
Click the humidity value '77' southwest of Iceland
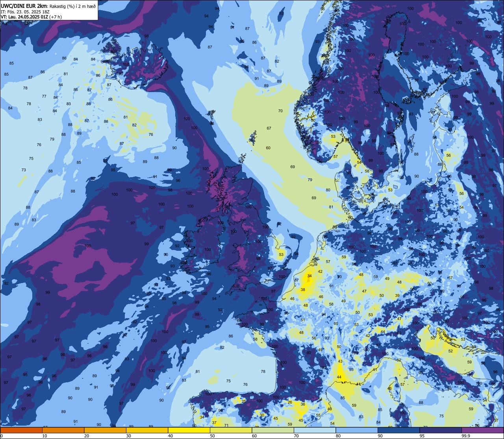(44, 96)
